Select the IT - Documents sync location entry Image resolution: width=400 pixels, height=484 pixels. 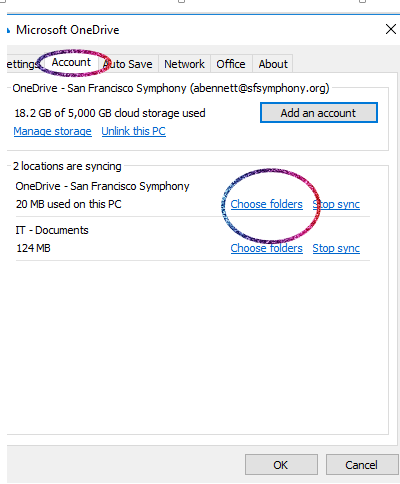click(193, 239)
